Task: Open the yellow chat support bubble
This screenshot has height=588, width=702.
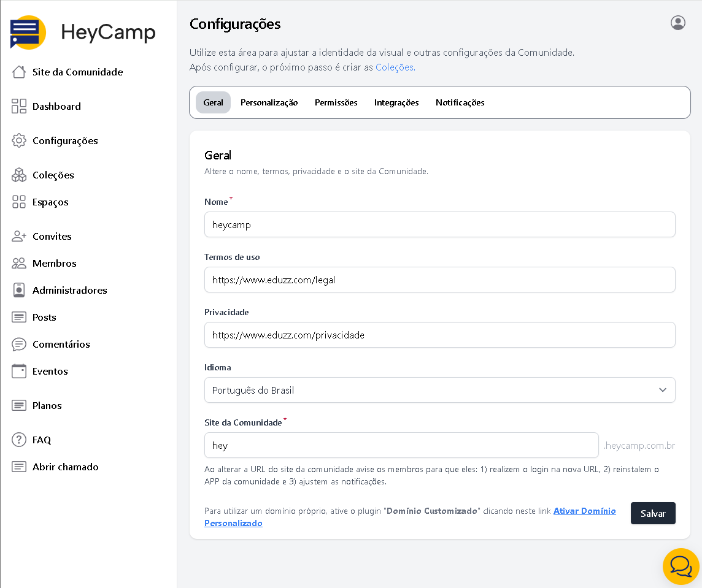Action: pyautogui.click(x=681, y=566)
